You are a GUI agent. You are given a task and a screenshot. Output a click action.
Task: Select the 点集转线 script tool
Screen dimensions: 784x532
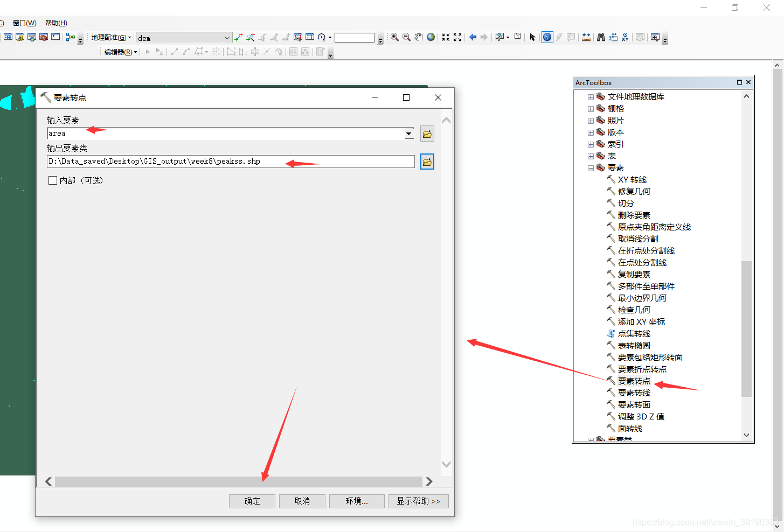(x=628, y=334)
